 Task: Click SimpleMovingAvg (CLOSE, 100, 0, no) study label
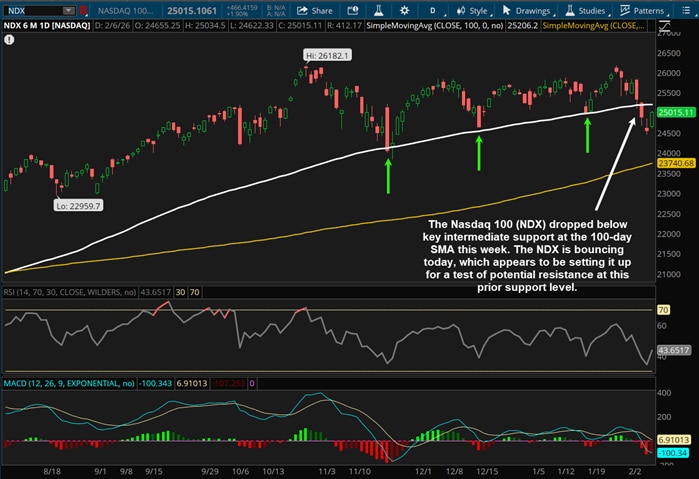coord(435,25)
